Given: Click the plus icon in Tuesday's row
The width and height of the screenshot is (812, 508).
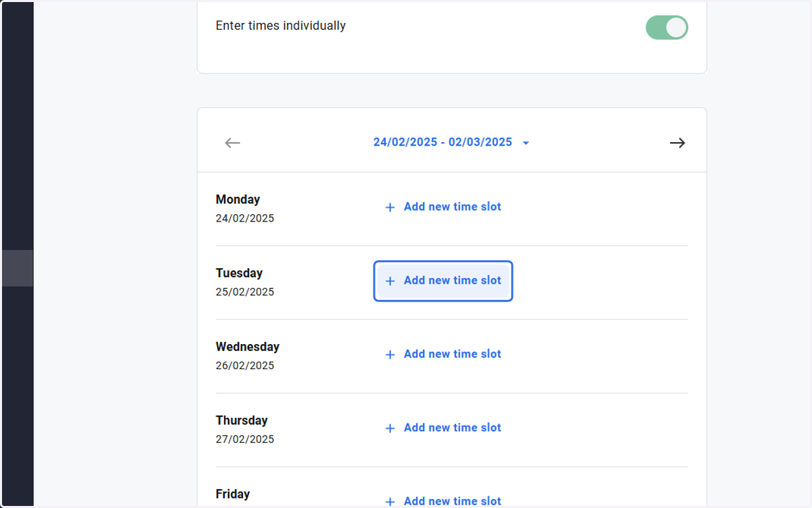Looking at the screenshot, I should pyautogui.click(x=390, y=281).
